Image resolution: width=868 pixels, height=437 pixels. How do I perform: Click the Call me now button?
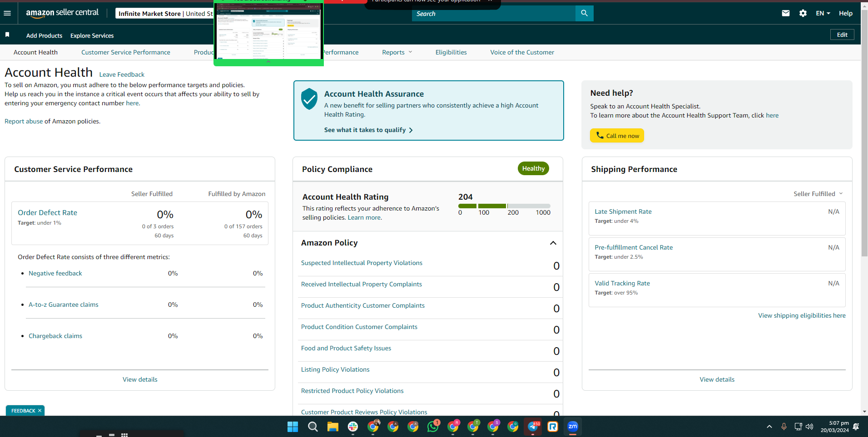coord(617,136)
